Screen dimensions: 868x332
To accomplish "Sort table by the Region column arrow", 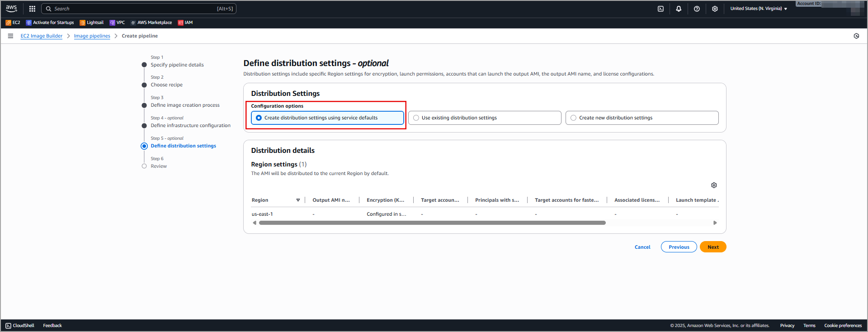I will (x=298, y=200).
